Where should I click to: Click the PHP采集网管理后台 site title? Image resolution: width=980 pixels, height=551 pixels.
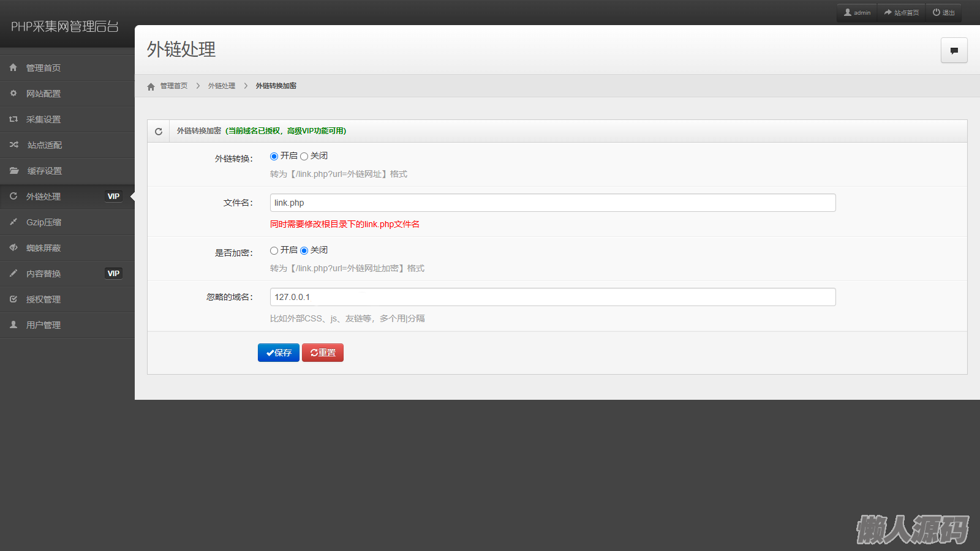[x=65, y=26]
